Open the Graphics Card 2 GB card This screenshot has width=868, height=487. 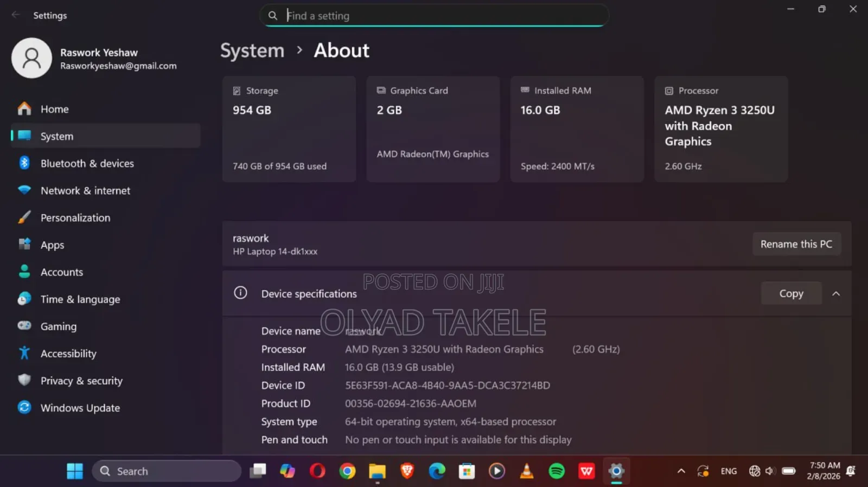(433, 129)
